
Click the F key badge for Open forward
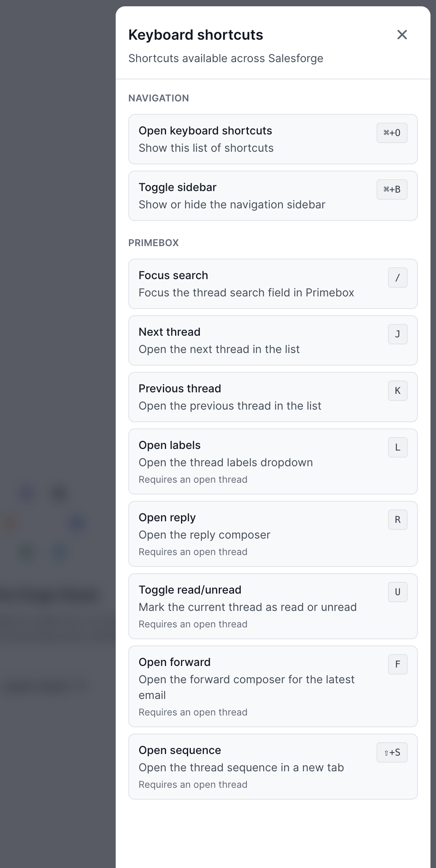pos(398,664)
